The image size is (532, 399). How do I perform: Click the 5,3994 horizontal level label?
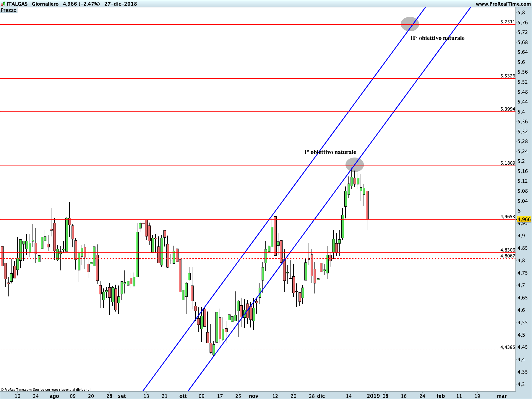(x=508, y=109)
